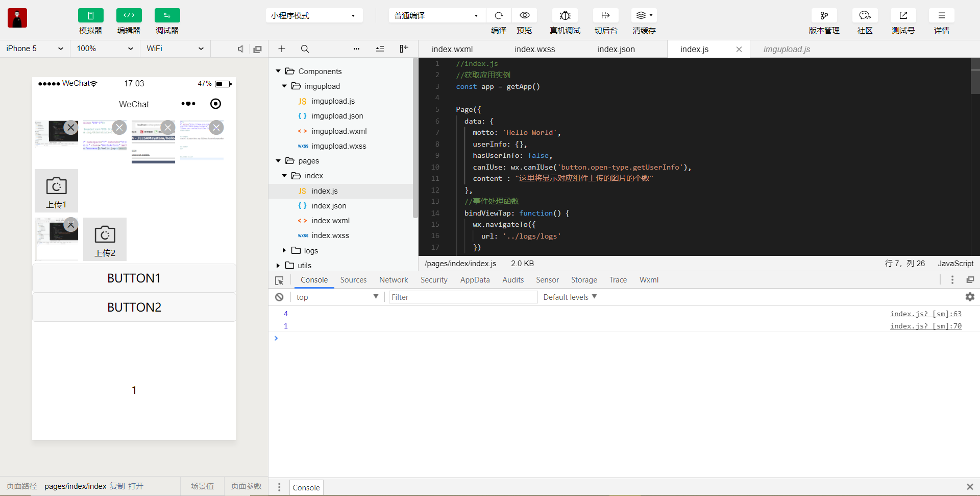Screen dimensions: 980x496
Task: Undock the debugger panel
Action: [x=970, y=280]
